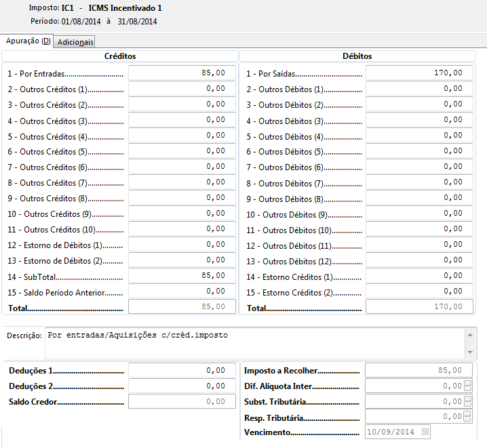Click the Saldo Credor field

pyautogui.click(x=182, y=401)
